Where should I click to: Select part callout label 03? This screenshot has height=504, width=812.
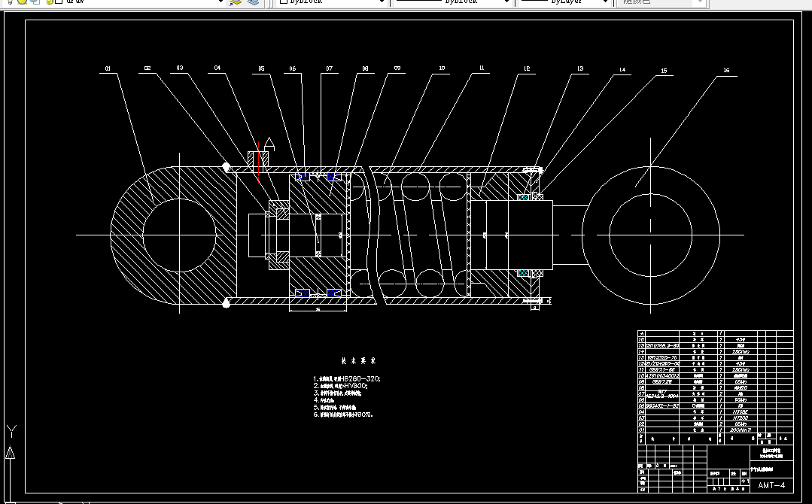tap(180, 68)
